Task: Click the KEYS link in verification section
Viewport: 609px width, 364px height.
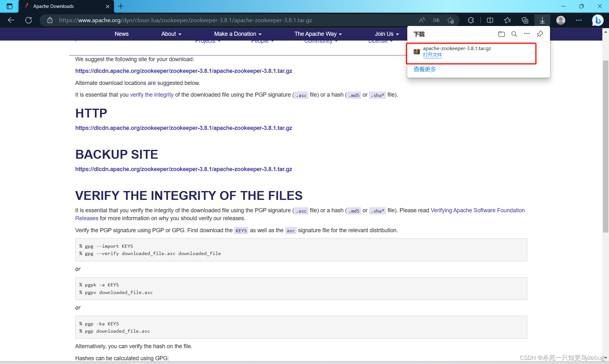Action: tap(241, 230)
